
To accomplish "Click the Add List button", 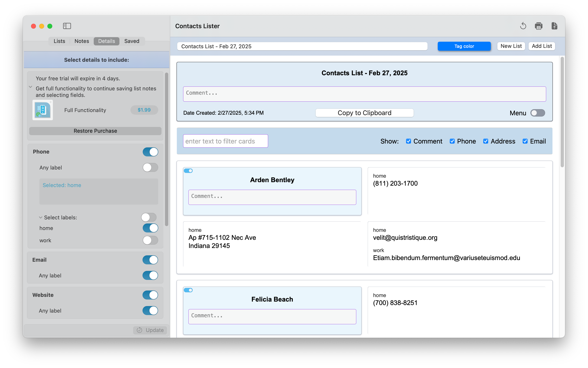I will pyautogui.click(x=542, y=46).
